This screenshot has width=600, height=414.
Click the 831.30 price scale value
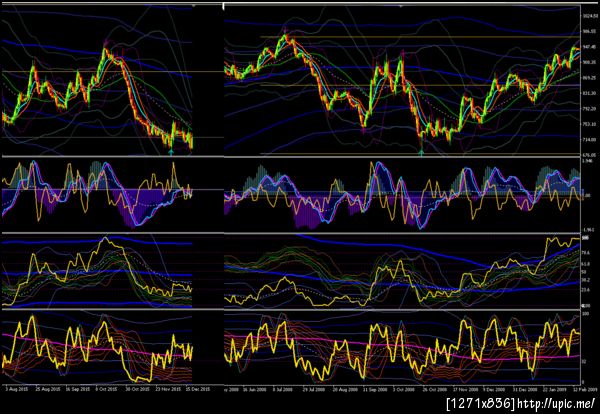click(x=590, y=93)
